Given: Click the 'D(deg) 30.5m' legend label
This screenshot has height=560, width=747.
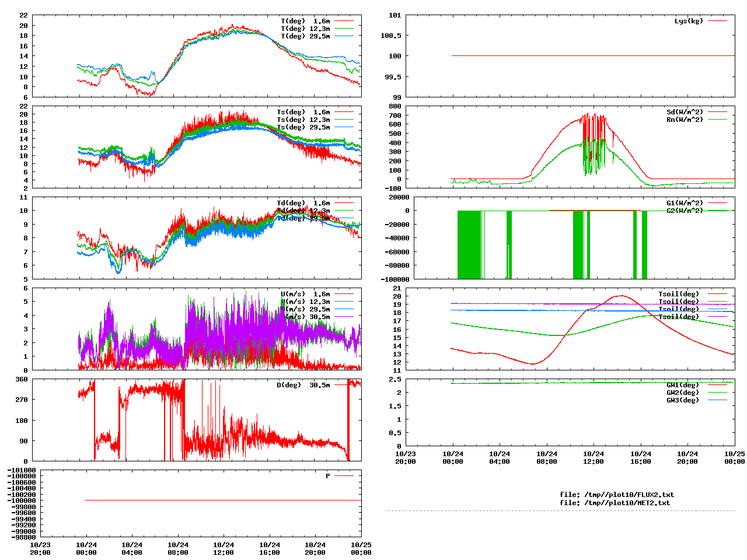Looking at the screenshot, I should pyautogui.click(x=303, y=385).
